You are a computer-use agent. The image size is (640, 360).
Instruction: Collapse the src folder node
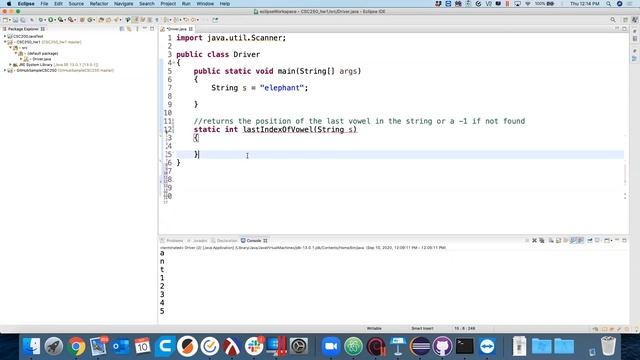click(x=11, y=48)
